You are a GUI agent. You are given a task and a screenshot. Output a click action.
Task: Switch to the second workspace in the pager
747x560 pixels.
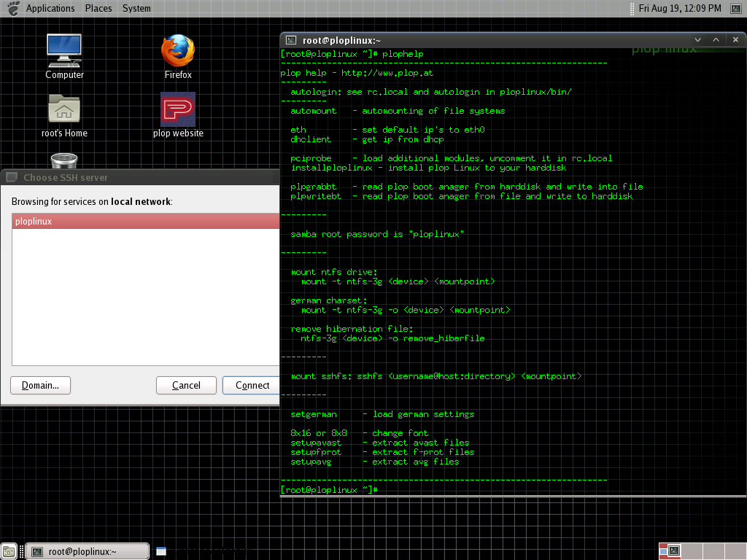coord(692,551)
